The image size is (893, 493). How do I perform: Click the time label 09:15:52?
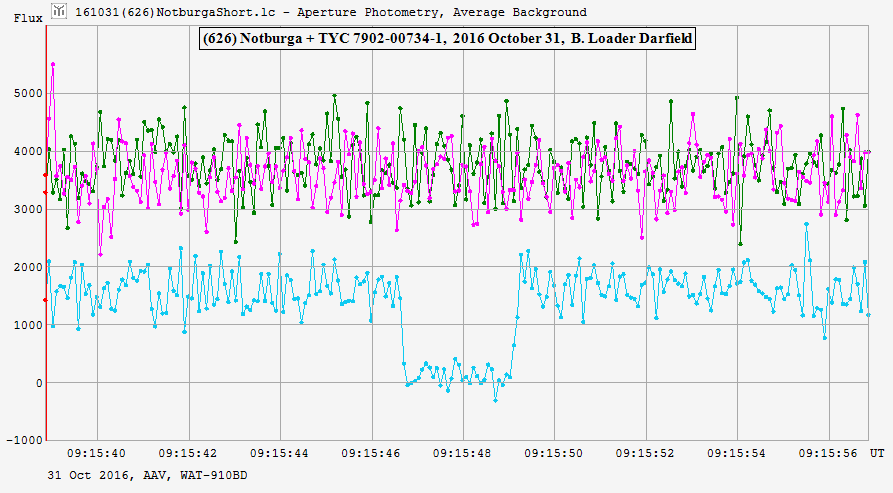pos(645,454)
